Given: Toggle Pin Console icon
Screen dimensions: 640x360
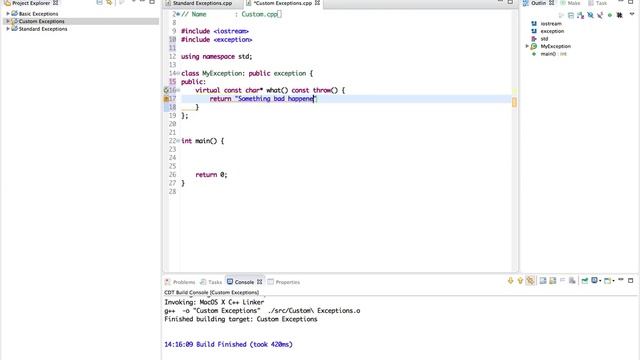Looking at the screenshot, I should 585,280.
